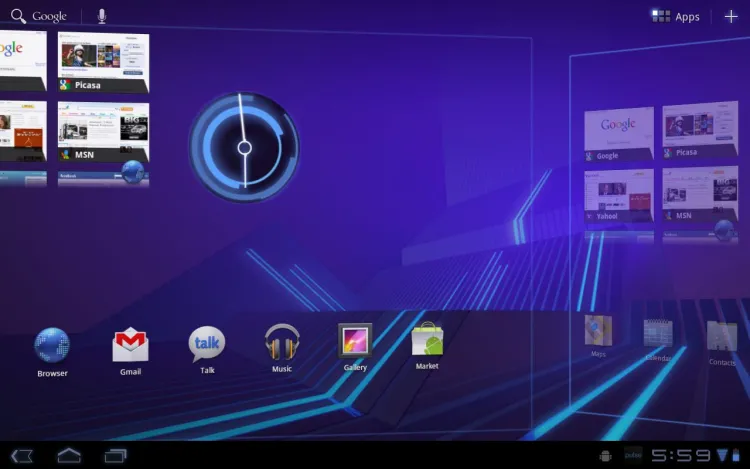Tap the Android debug notification icon
The height and width of the screenshot is (469, 750).
click(606, 456)
